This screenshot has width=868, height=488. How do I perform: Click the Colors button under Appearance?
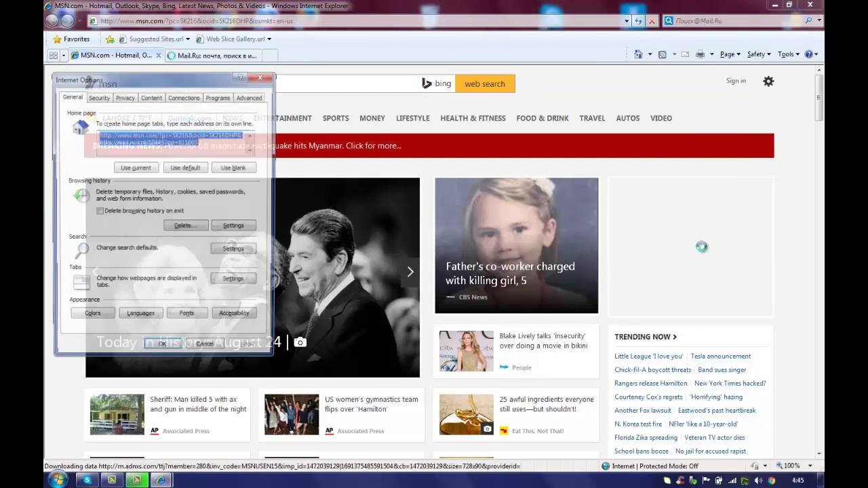point(93,313)
